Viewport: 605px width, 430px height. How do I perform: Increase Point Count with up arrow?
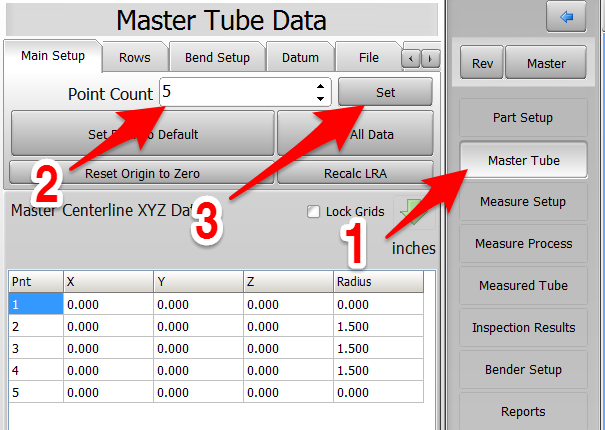320,87
